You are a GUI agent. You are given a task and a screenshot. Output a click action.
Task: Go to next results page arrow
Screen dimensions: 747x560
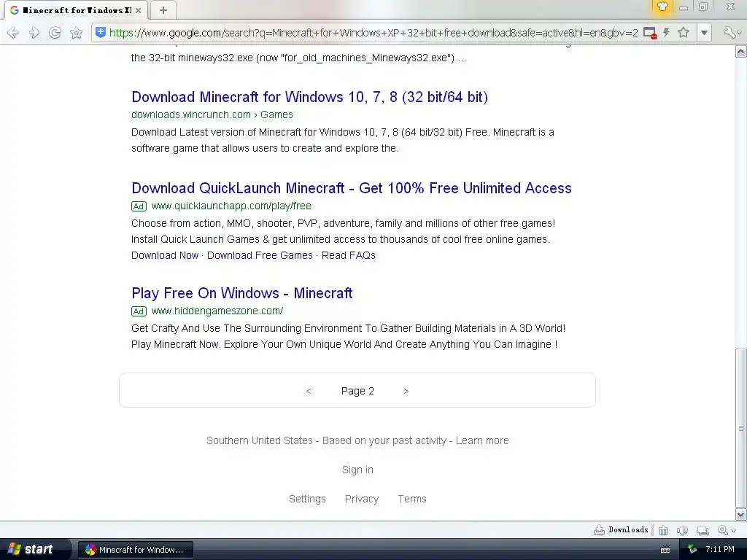point(406,391)
